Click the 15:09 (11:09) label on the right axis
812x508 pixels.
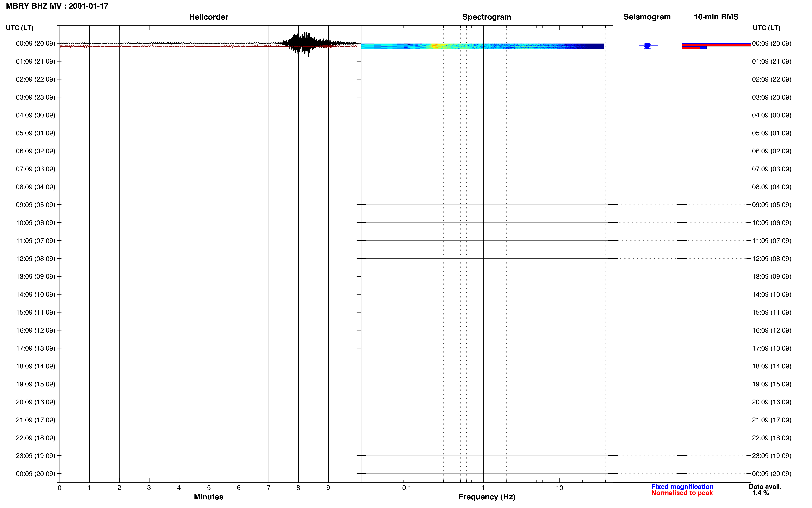point(772,313)
